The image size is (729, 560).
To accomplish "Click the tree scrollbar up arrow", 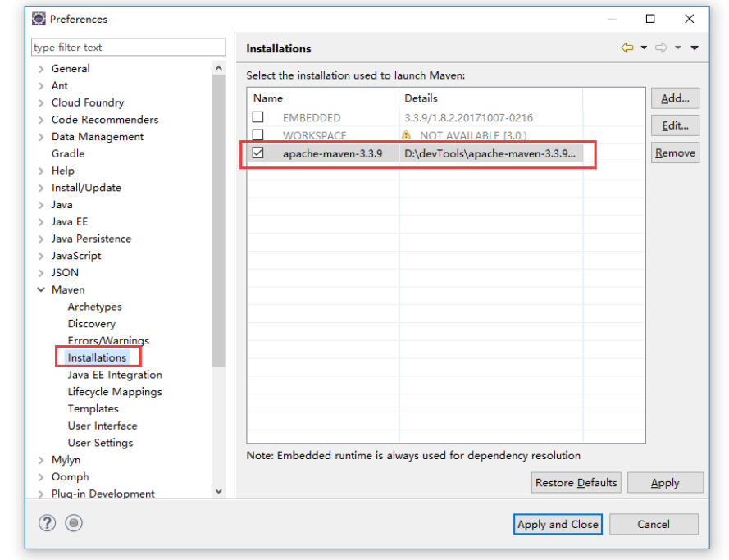I will coord(219,68).
